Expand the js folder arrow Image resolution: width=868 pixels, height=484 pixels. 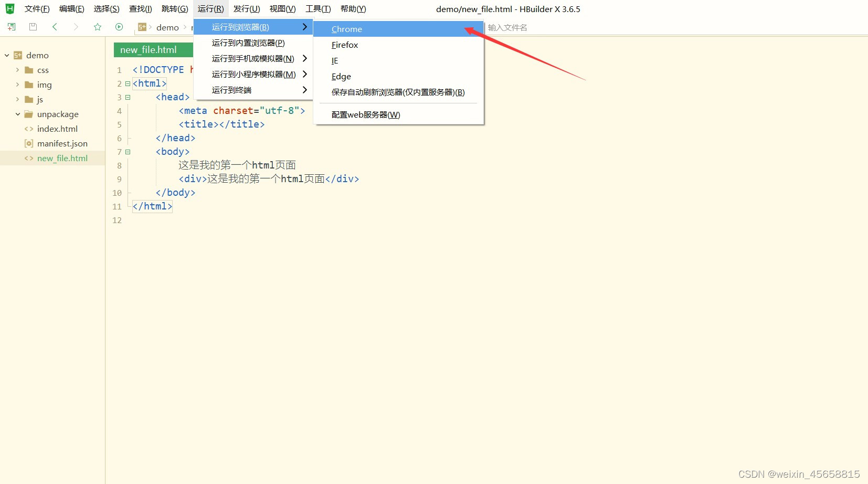[x=17, y=99]
